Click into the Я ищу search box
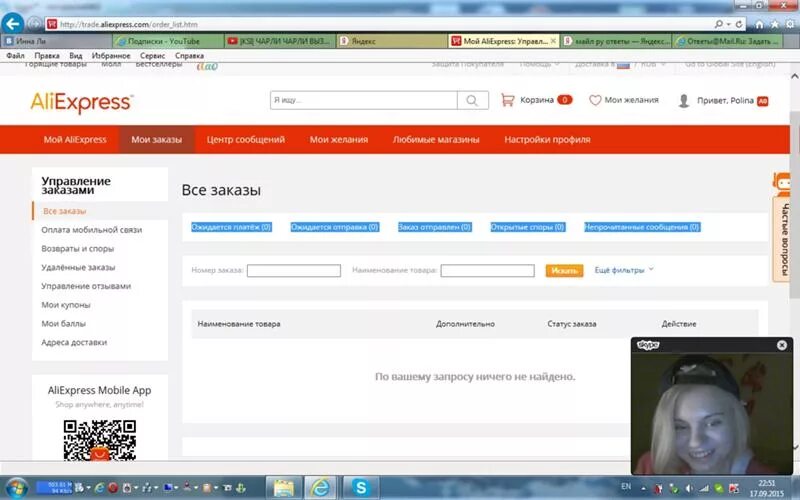The height and width of the screenshot is (500, 800). point(364,101)
